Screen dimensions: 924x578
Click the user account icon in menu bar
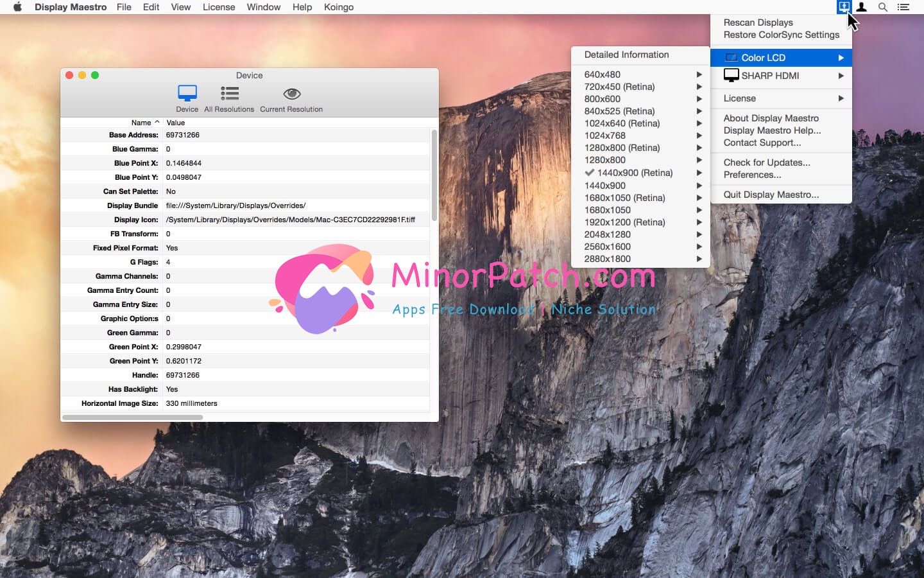pos(862,7)
